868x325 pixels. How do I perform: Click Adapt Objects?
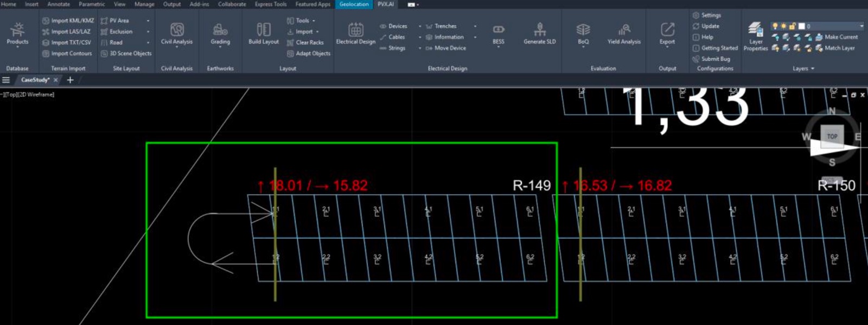pos(308,53)
